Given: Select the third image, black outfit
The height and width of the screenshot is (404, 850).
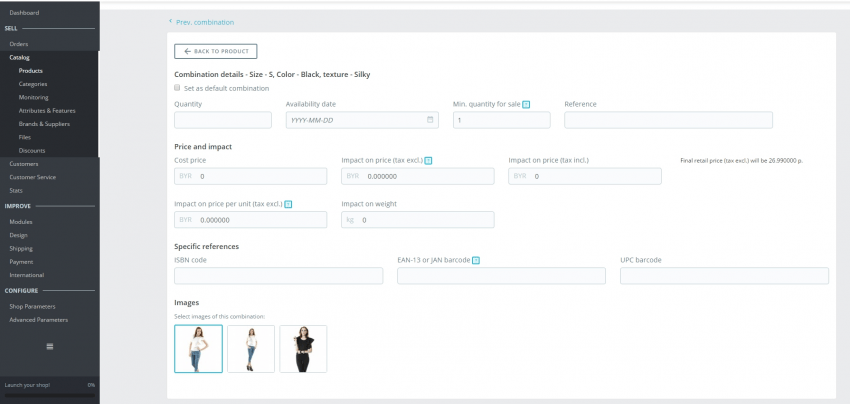Looking at the screenshot, I should (303, 349).
